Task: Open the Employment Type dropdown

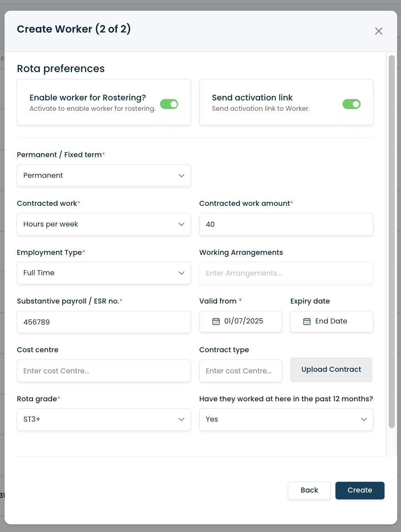Action: (104, 273)
